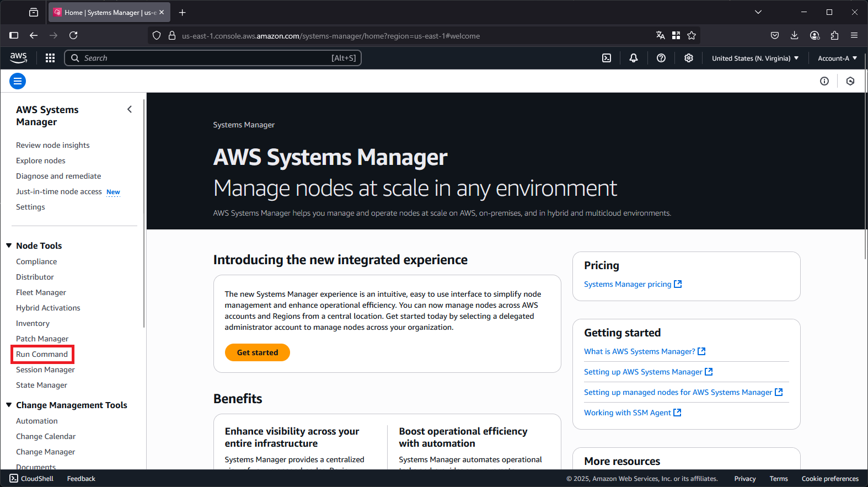The width and height of the screenshot is (868, 487).
Task: Open the list all tabs chevron
Action: coord(758,12)
